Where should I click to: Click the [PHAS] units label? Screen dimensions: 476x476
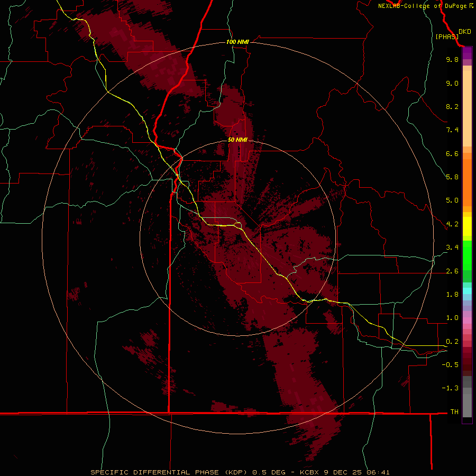[447, 36]
